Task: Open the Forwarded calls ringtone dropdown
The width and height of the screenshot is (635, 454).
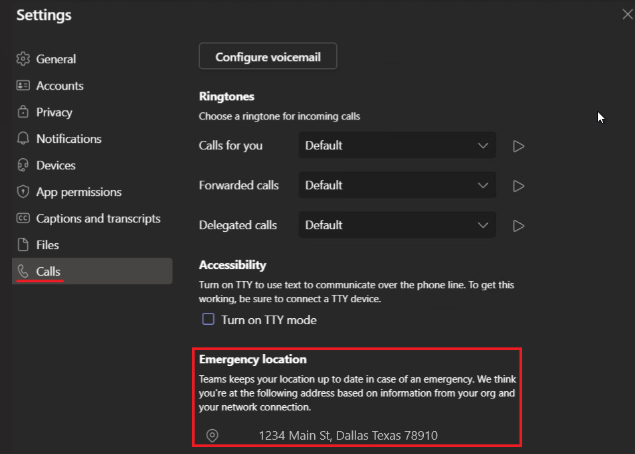Action: tap(397, 185)
